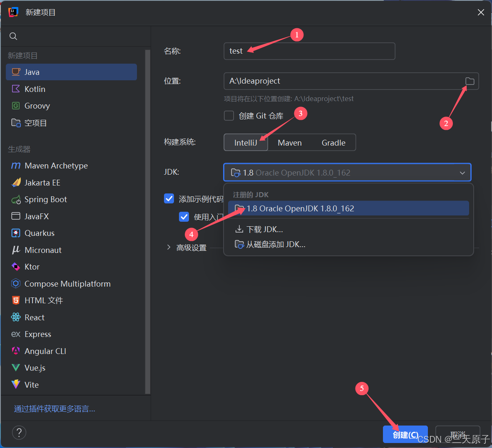Click the 取消 button

tap(458, 435)
